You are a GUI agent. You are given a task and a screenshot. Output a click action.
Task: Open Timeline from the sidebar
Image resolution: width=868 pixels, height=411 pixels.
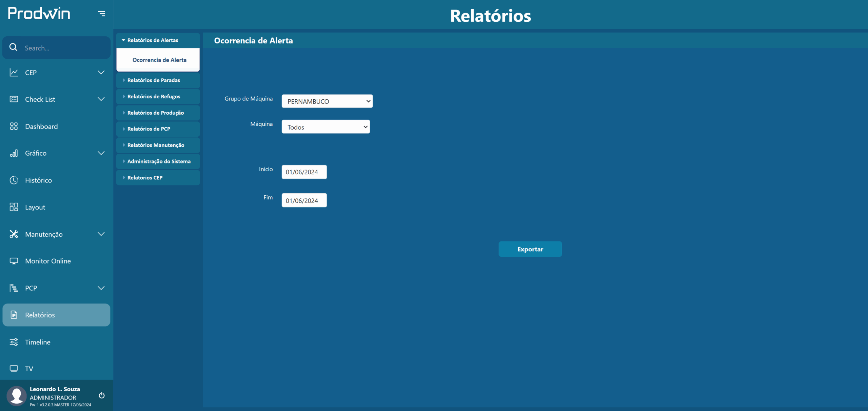[x=56, y=342]
